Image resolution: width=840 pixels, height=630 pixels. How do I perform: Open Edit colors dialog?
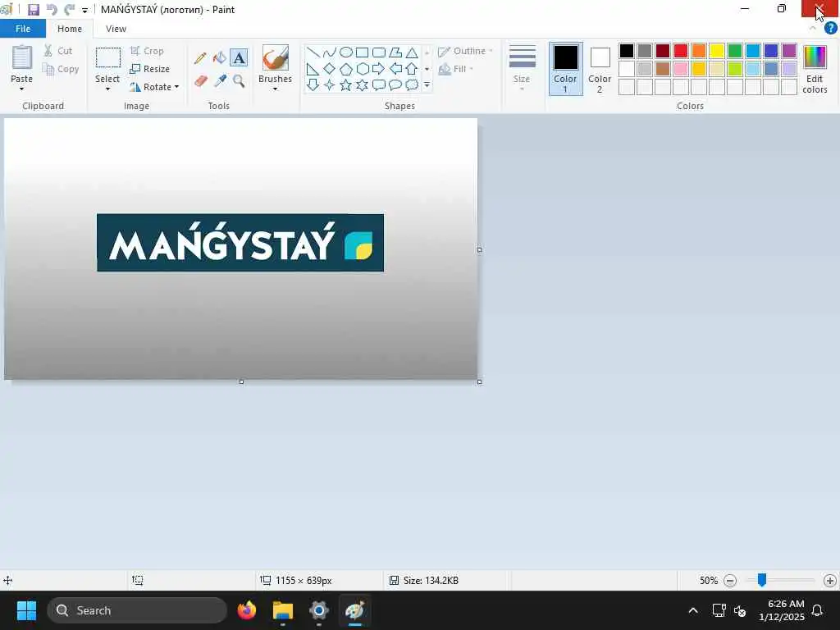[815, 70]
